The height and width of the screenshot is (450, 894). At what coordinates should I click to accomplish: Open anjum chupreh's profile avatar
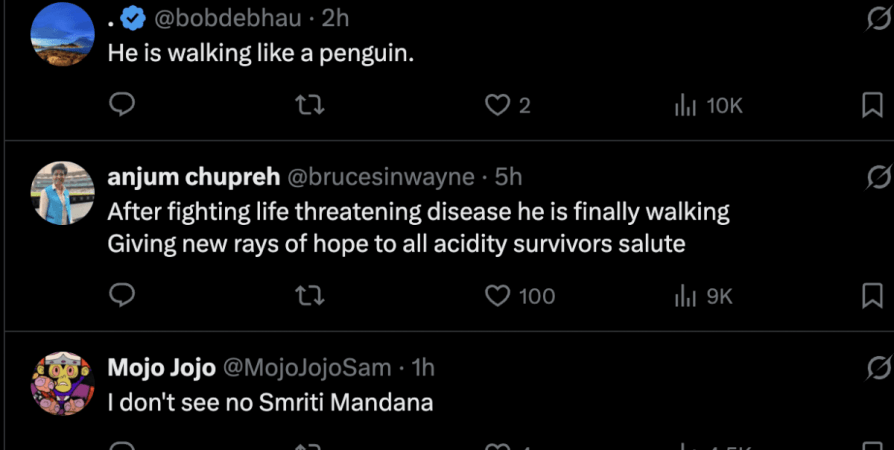click(63, 193)
